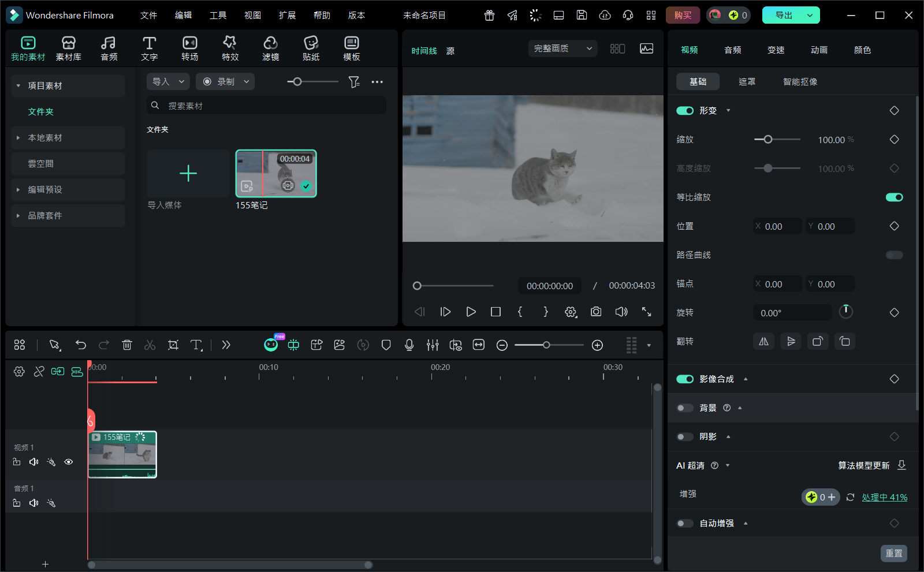Hide video track 1 with eye icon
Viewport: 924px width, 572px height.
click(x=69, y=462)
